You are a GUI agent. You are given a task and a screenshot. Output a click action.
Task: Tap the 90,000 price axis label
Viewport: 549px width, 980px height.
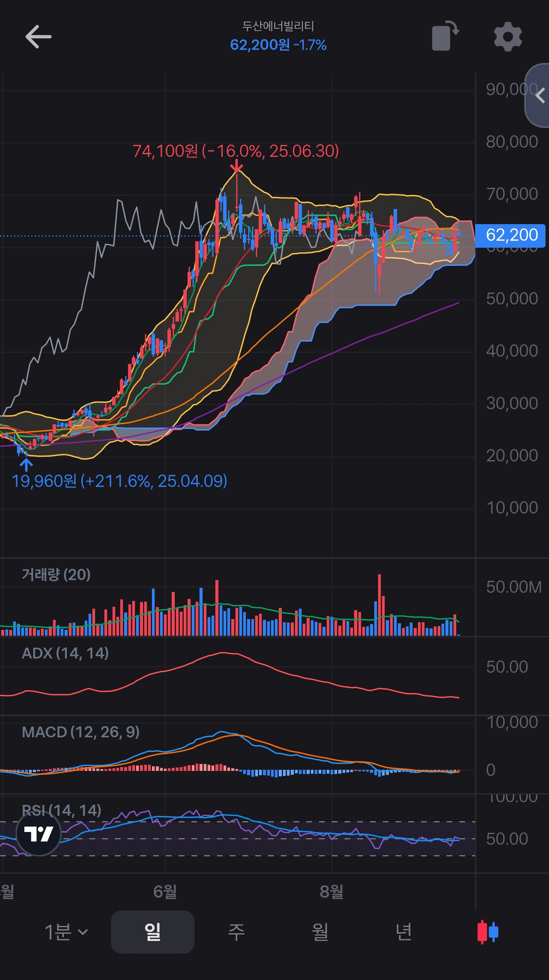pos(512,90)
